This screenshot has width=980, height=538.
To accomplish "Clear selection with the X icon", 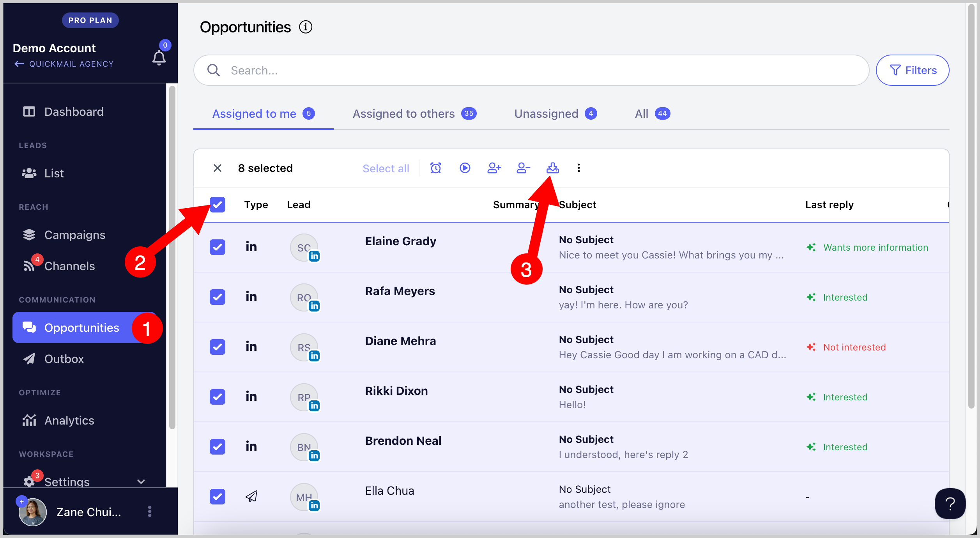I will (x=218, y=168).
